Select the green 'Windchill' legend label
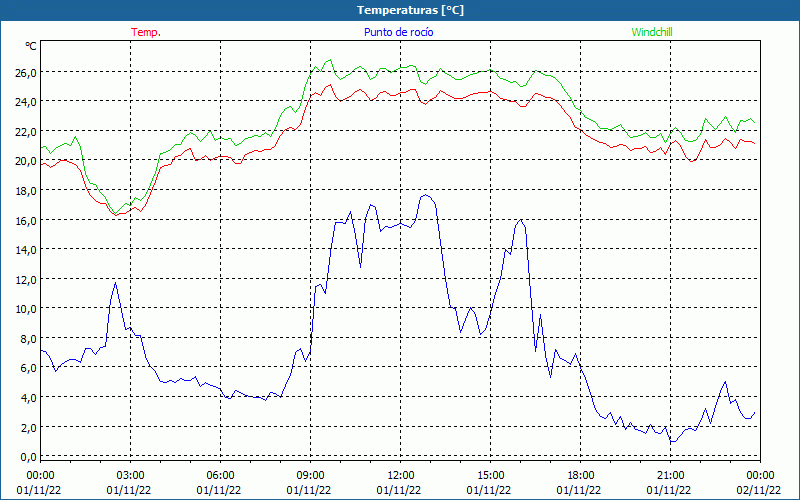This screenshot has width=800, height=500. click(x=652, y=32)
